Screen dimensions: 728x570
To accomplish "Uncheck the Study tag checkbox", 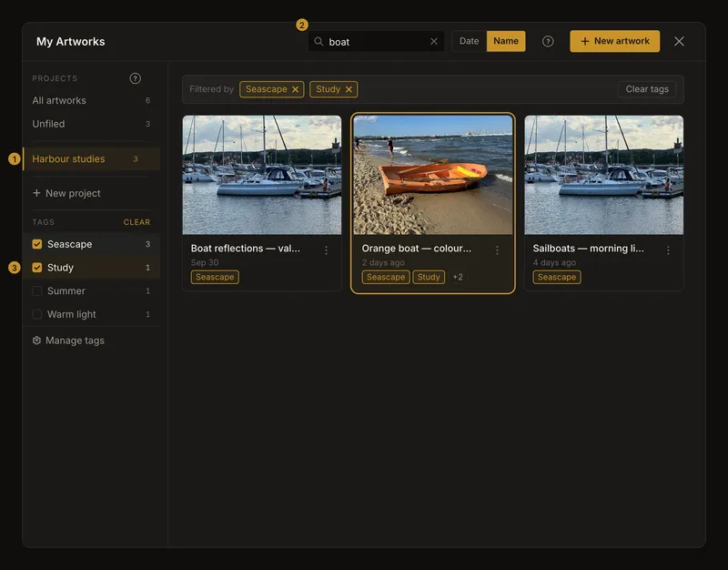I will click(x=37, y=268).
